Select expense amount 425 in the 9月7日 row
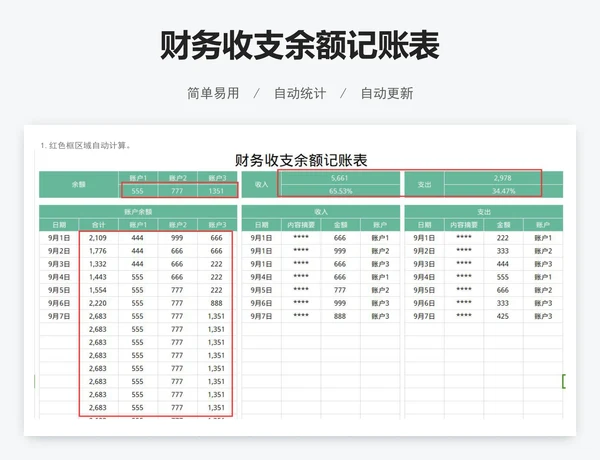Image resolution: width=600 pixels, height=460 pixels. pos(503,316)
